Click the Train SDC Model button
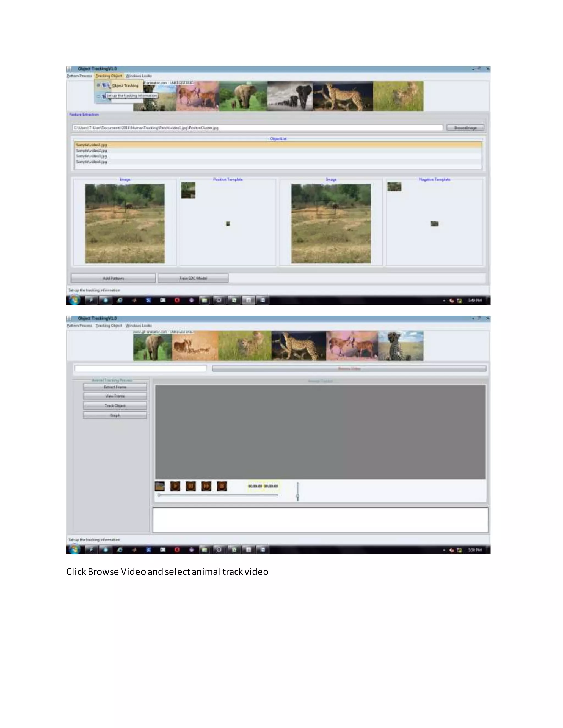Screen dimensions: 563x728 [193, 278]
